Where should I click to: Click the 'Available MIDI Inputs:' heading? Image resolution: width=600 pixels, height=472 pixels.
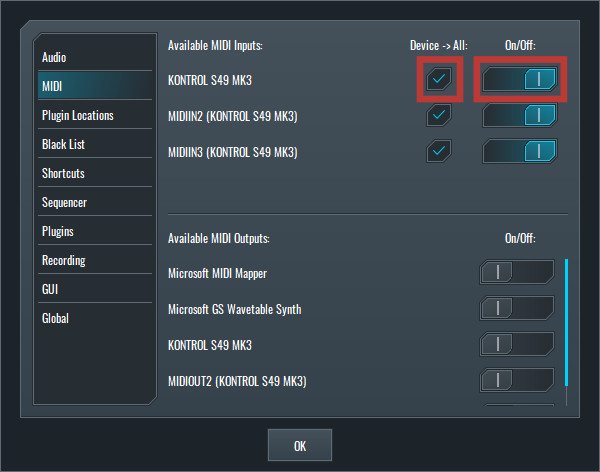tap(215, 46)
